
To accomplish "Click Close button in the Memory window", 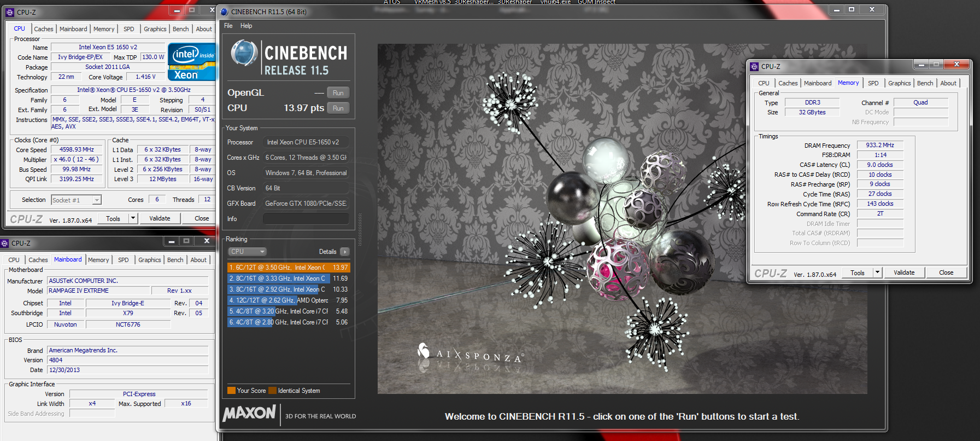I will pos(946,272).
